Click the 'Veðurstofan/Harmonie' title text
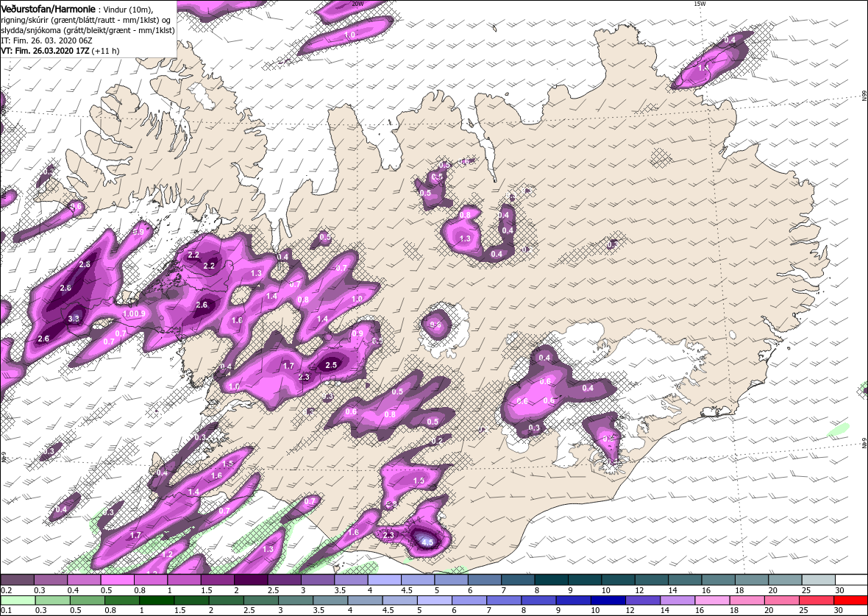The width and height of the screenshot is (868, 616). tap(48, 10)
